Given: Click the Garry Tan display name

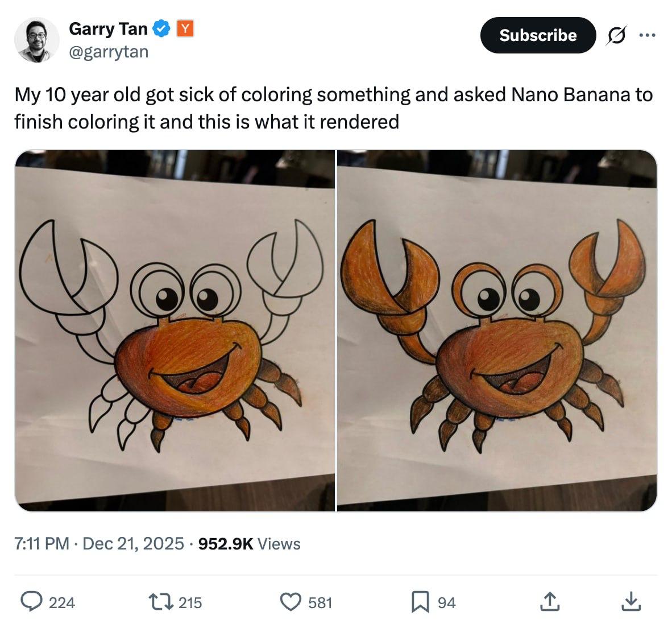Looking at the screenshot, I should [108, 28].
